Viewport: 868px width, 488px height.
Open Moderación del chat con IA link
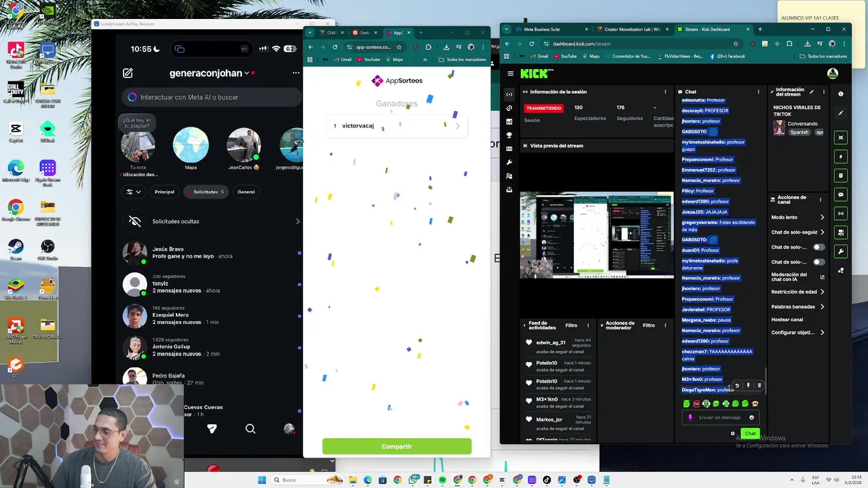[797, 277]
